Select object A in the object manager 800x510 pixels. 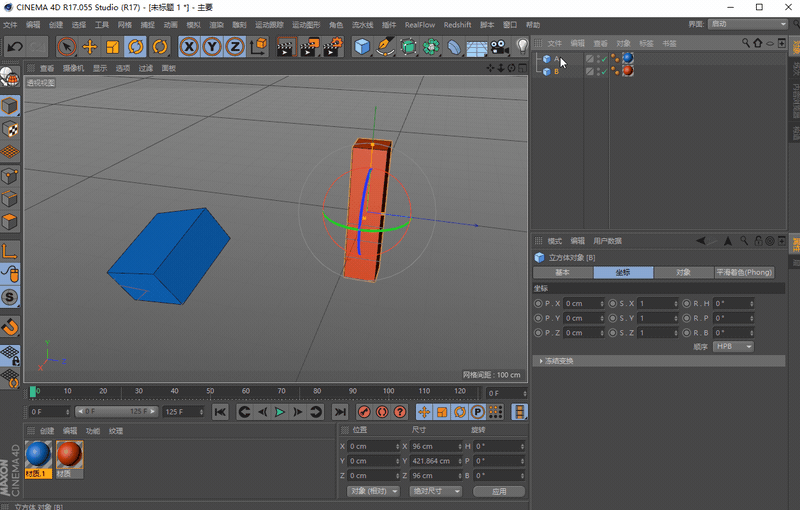pyautogui.click(x=557, y=59)
